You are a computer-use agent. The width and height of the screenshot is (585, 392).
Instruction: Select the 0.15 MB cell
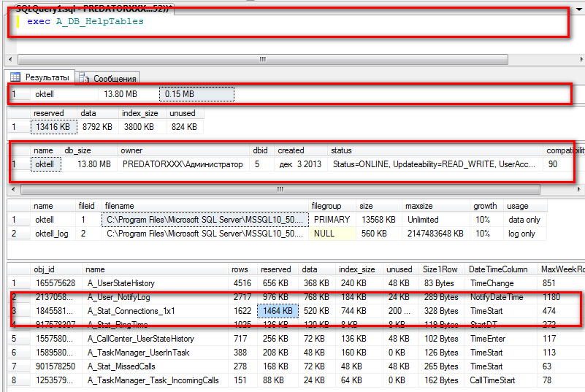point(196,94)
